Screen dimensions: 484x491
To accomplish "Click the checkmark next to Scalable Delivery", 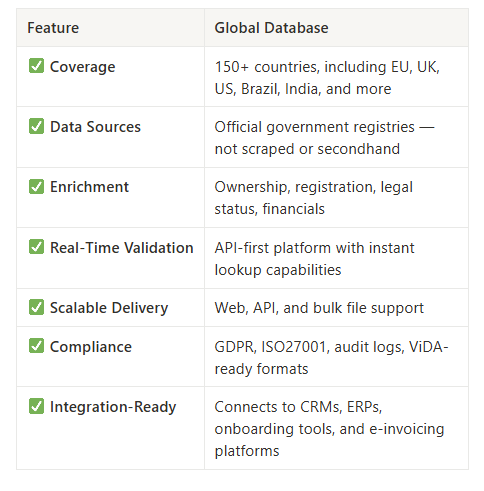I will point(36,307).
